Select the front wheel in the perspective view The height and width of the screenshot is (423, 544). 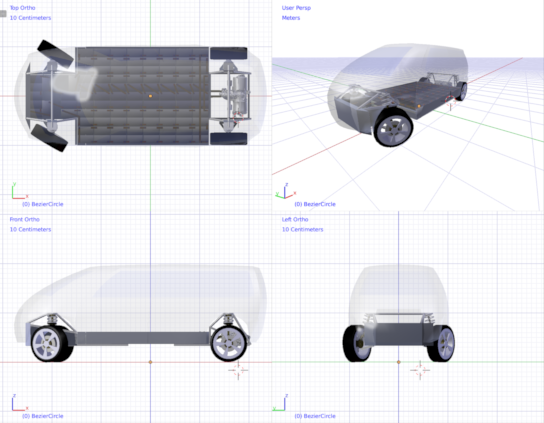pyautogui.click(x=393, y=128)
